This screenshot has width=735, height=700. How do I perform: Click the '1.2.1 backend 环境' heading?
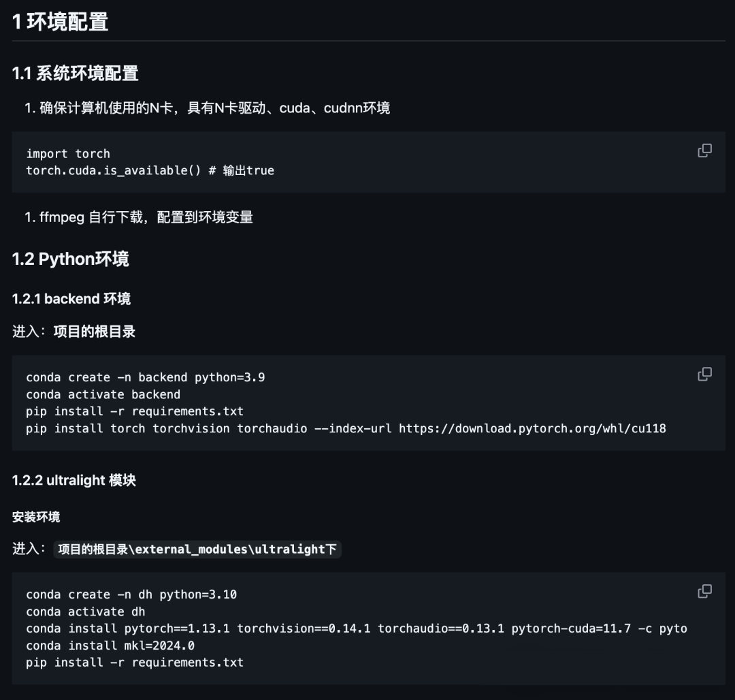[71, 299]
